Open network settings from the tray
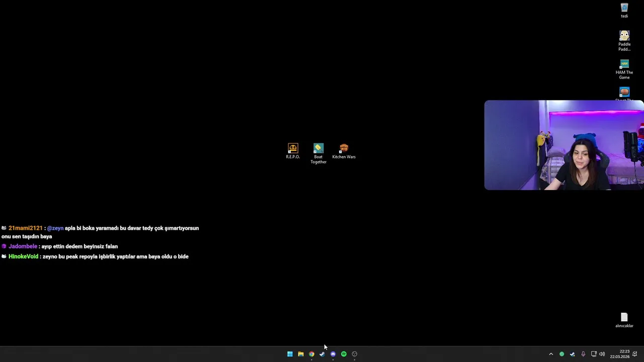 [594, 354]
